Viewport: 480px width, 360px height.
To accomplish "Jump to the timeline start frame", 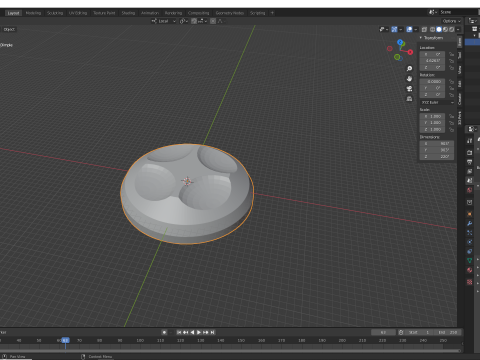I will (x=179, y=332).
